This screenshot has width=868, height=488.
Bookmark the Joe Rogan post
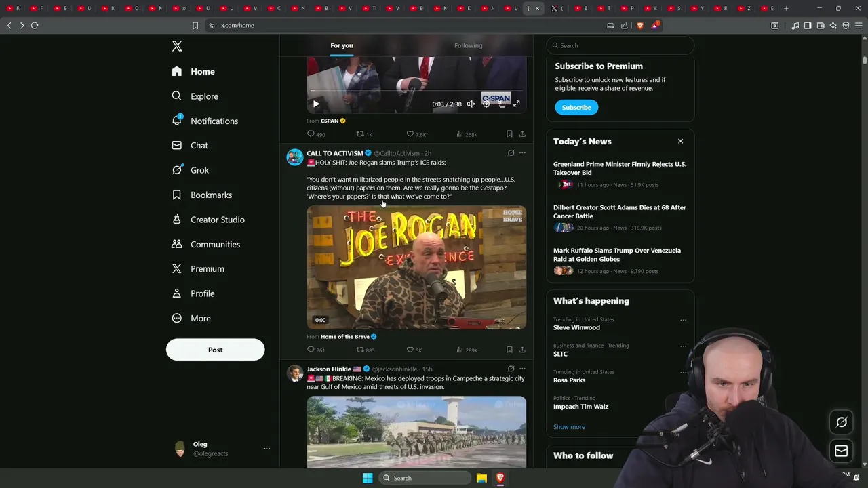point(509,350)
